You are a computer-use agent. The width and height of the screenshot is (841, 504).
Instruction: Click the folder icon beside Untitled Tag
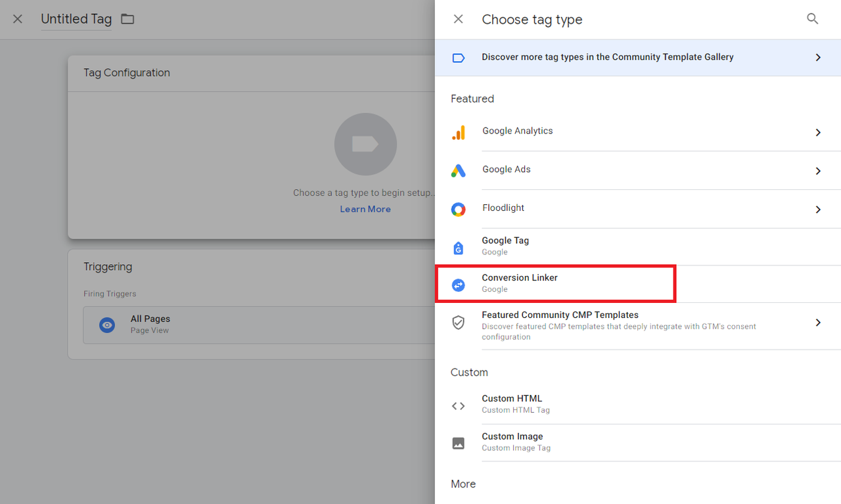127,19
